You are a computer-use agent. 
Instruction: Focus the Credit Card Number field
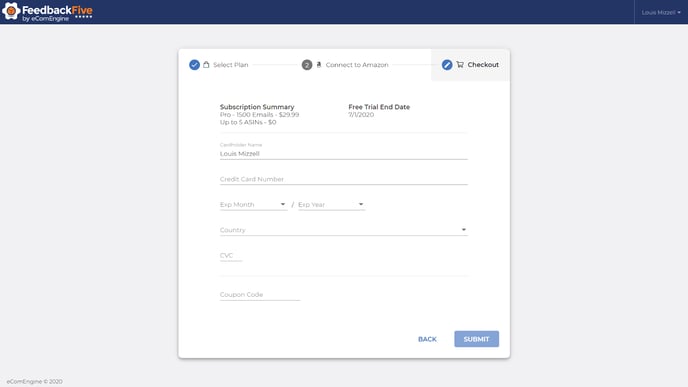click(344, 179)
